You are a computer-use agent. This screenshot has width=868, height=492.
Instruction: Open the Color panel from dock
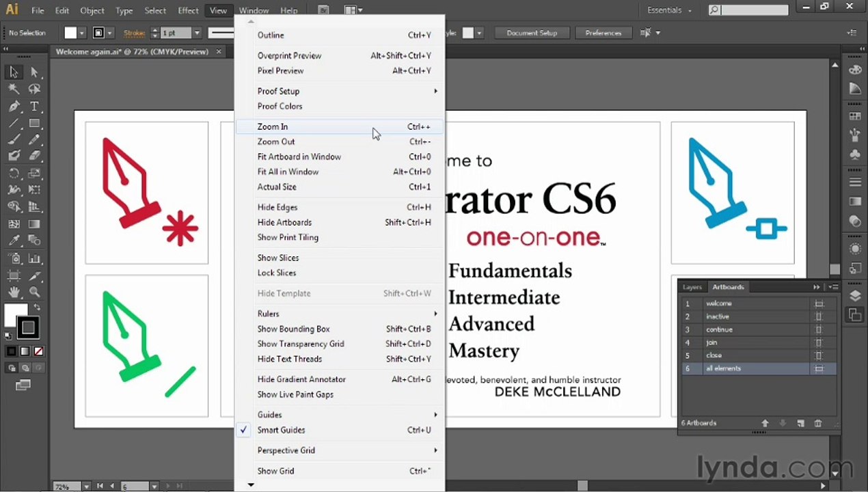(855, 70)
